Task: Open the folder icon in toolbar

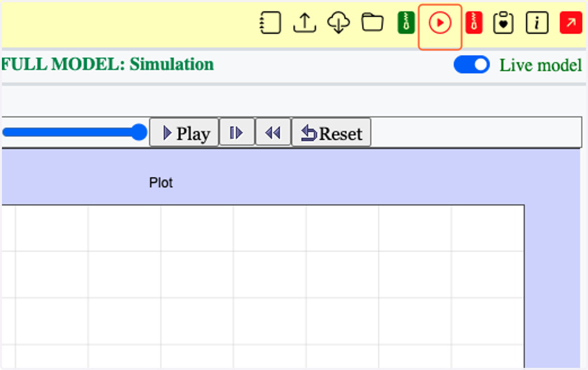Action: 372,23
